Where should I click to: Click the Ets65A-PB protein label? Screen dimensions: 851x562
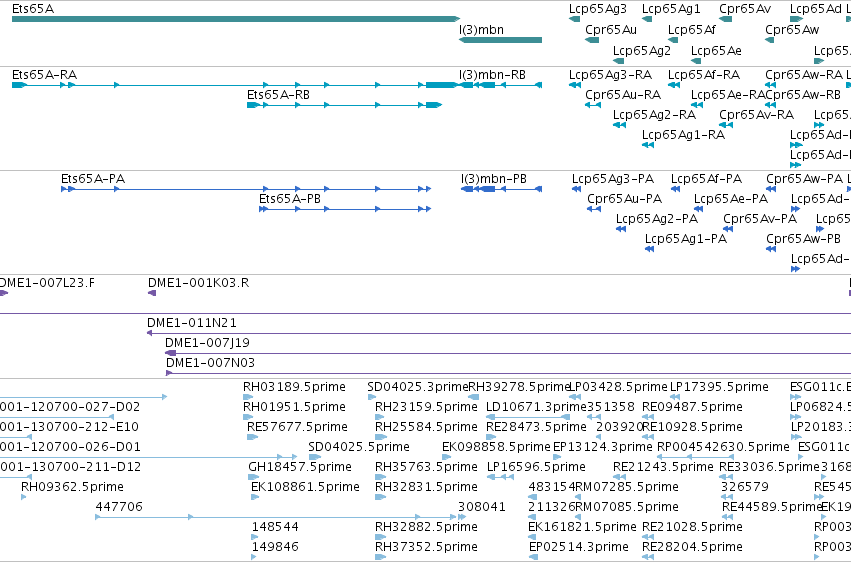click(x=290, y=199)
